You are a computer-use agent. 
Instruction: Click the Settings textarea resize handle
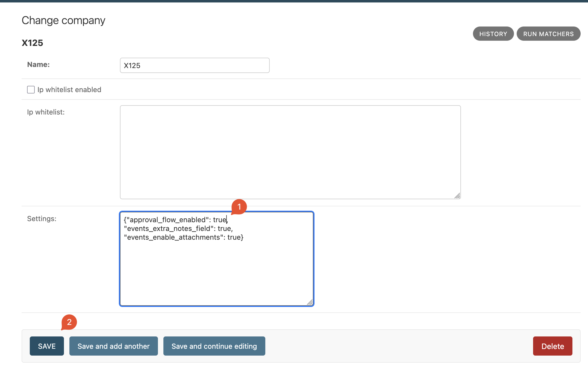point(310,302)
